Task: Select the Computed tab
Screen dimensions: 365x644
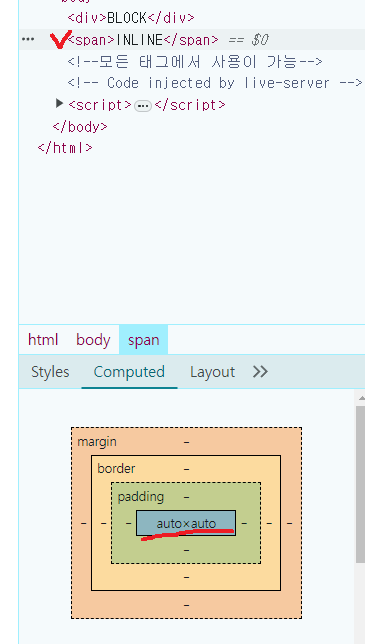Action: (x=129, y=372)
